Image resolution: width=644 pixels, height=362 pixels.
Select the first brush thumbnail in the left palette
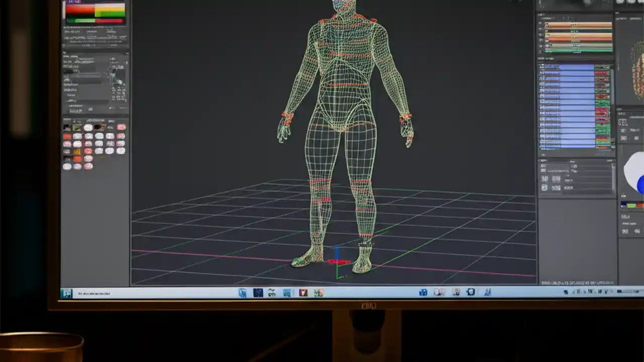[x=67, y=127]
